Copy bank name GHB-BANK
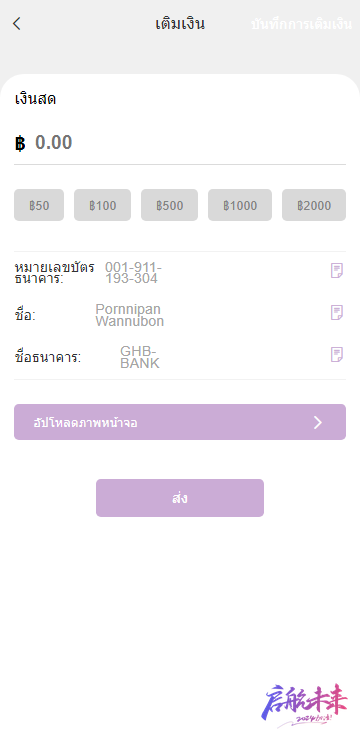This screenshot has width=360, height=740. pyautogui.click(x=336, y=354)
